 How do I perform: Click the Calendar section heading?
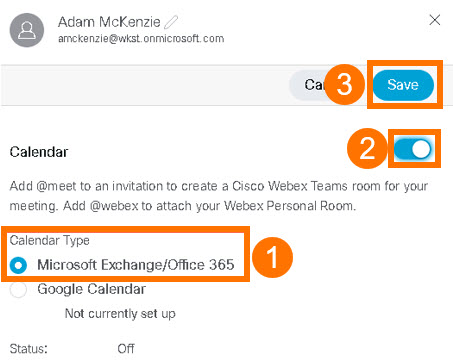(x=39, y=152)
